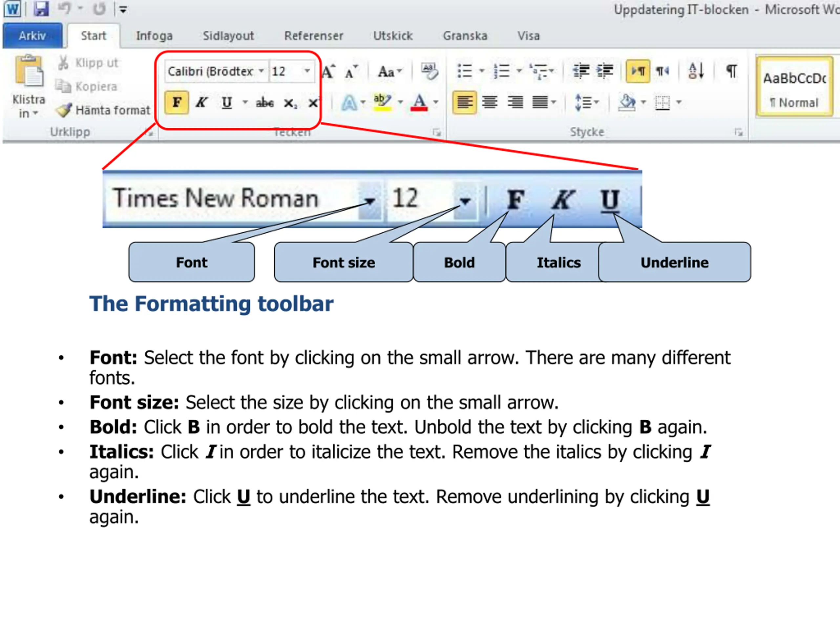Open Urklipp clipboard dialog launcher
The image size is (840, 630).
[x=150, y=132]
